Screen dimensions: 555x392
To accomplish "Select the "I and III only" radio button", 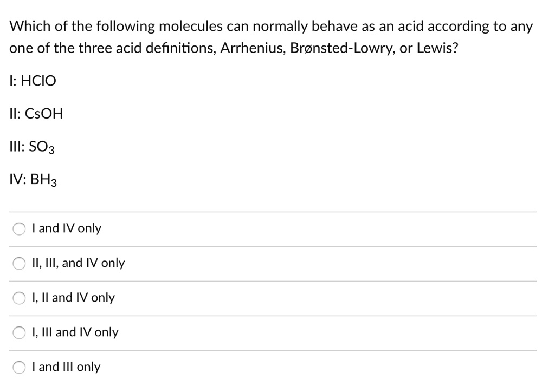I will pos(19,367).
